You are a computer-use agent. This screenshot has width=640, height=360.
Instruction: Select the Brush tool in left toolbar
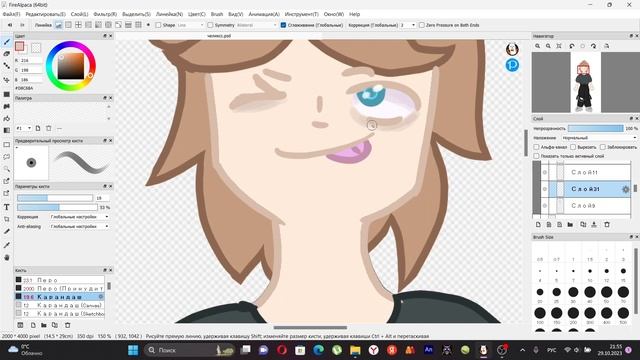7,42
